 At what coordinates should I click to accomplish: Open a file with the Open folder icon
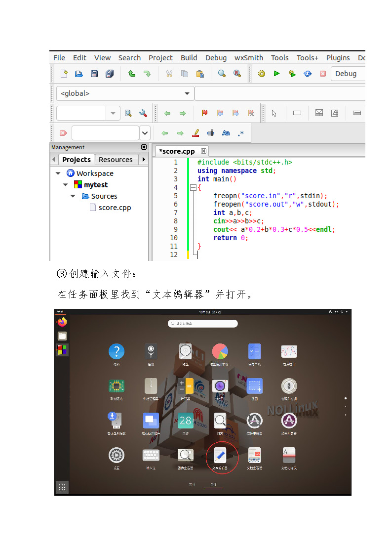pos(79,74)
